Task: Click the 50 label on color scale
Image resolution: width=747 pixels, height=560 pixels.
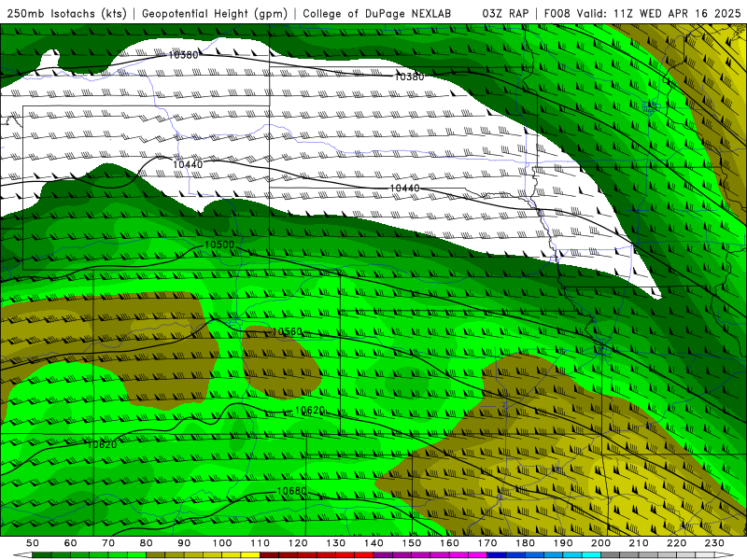Action: [33, 543]
